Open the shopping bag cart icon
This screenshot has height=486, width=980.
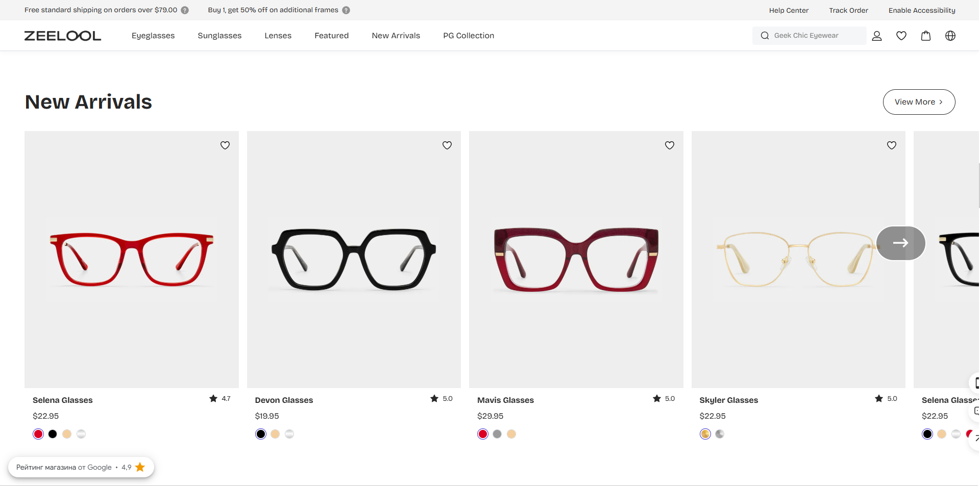[925, 36]
